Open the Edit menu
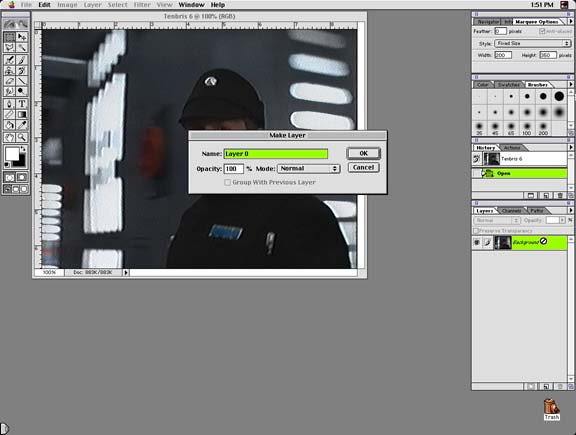The height and width of the screenshot is (435, 576). pos(44,5)
